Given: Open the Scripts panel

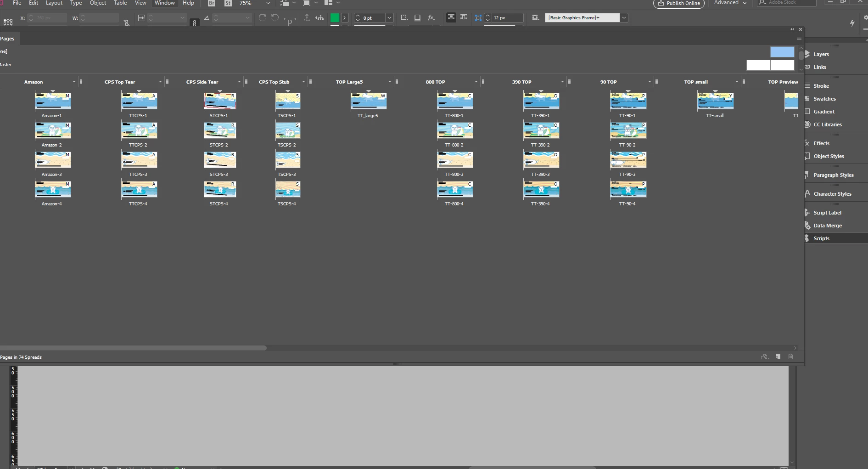Looking at the screenshot, I should pos(821,238).
